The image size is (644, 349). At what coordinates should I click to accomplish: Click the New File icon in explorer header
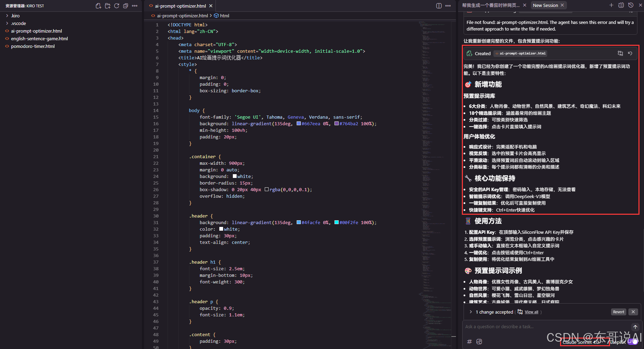click(x=99, y=6)
